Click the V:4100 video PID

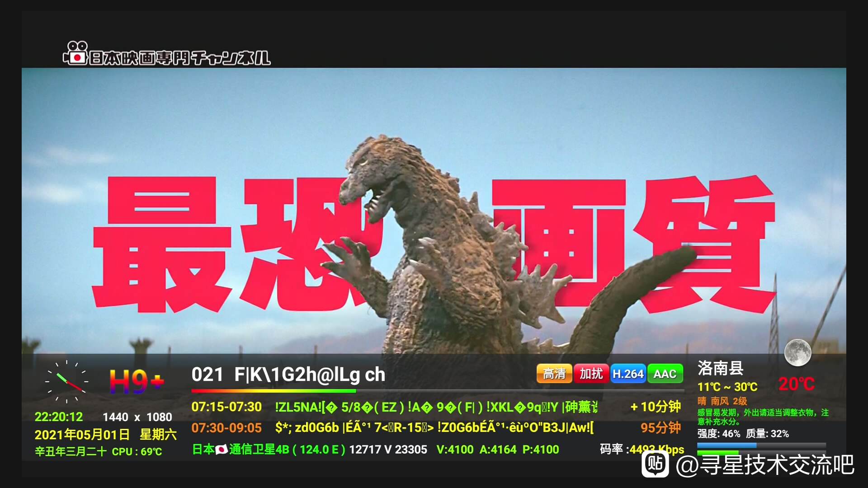[x=455, y=450]
